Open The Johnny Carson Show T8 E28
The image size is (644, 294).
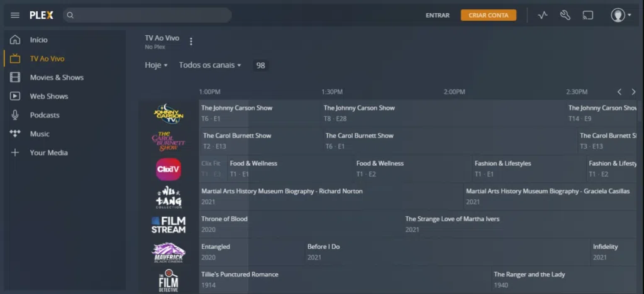point(443,114)
